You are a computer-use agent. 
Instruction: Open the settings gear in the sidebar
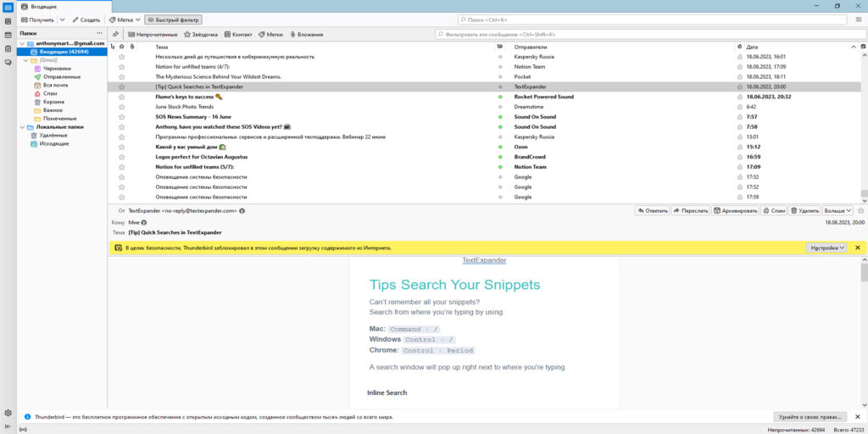(8, 413)
